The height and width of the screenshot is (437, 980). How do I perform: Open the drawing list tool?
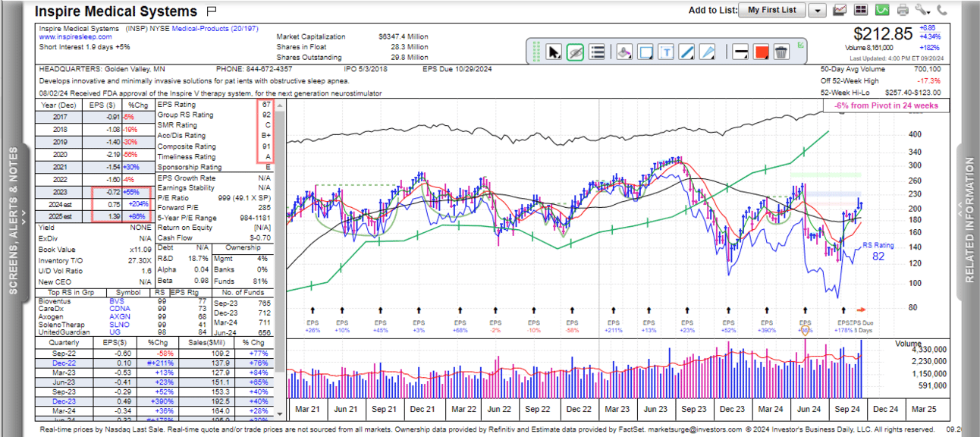coord(597,52)
